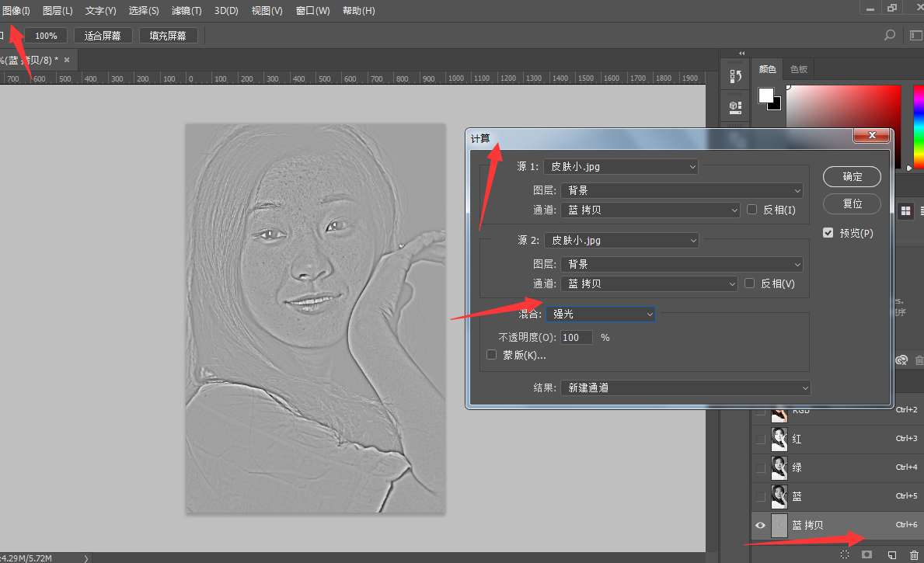The image size is (924, 563).
Task: Uncheck the 预览(P) checkbox
Action: tap(828, 233)
